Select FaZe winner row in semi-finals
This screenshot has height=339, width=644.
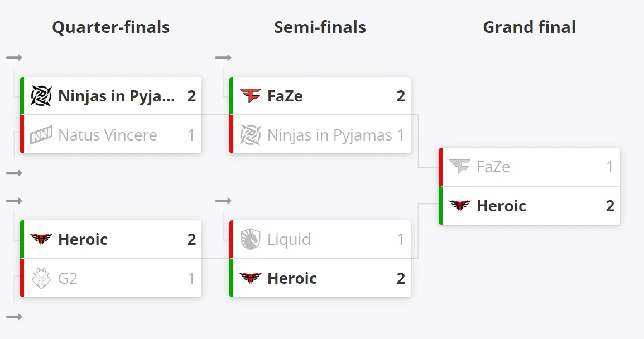tap(320, 96)
